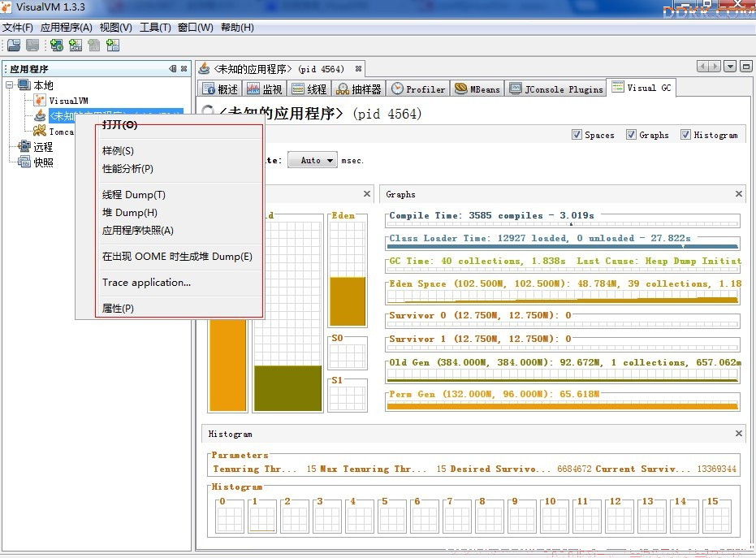Click the 快照 snapshots icon
This screenshot has height=558, width=756.
(x=24, y=162)
